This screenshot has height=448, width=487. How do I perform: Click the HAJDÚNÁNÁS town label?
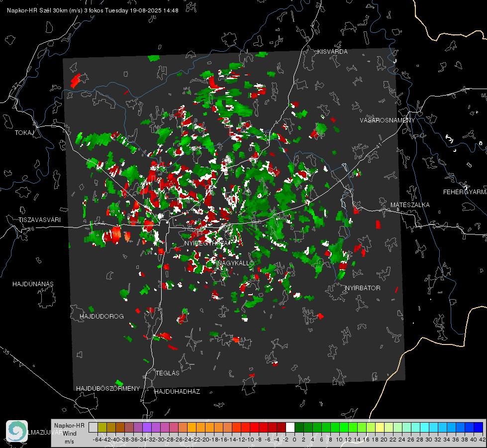coord(33,284)
